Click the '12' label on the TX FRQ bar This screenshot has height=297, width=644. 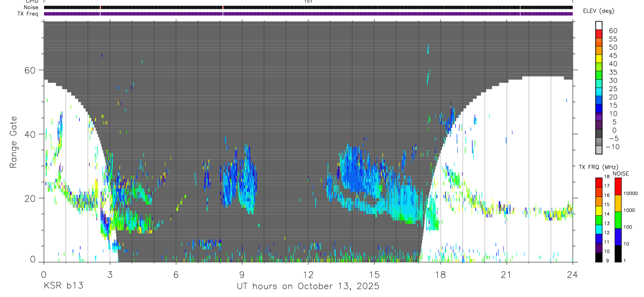tap(607, 233)
